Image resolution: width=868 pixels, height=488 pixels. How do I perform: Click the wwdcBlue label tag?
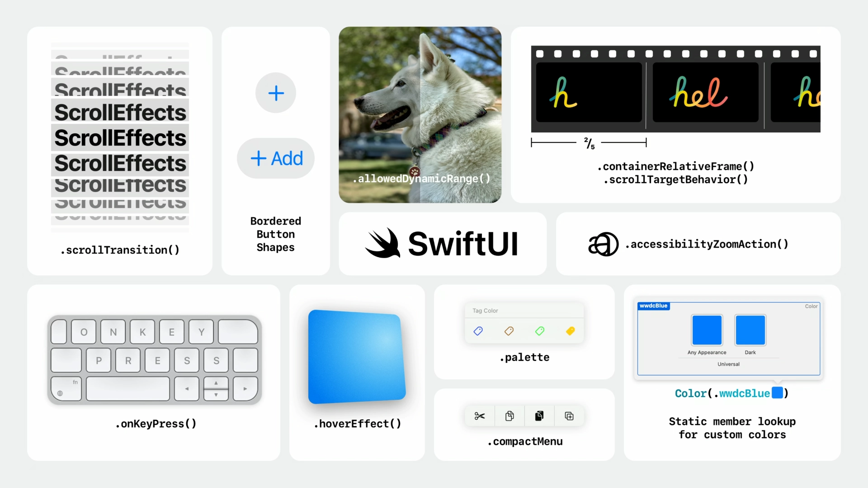(x=654, y=306)
